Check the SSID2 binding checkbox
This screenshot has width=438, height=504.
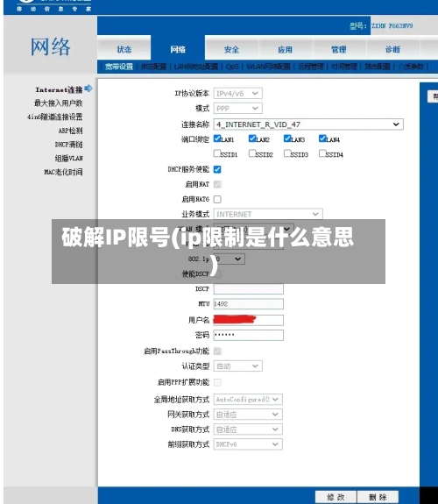pyautogui.click(x=252, y=153)
